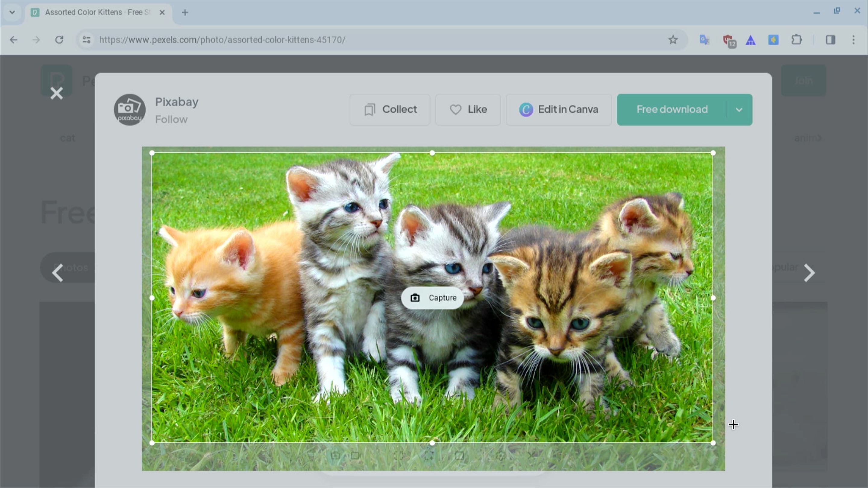
Task: Reload the current page
Action: [59, 40]
